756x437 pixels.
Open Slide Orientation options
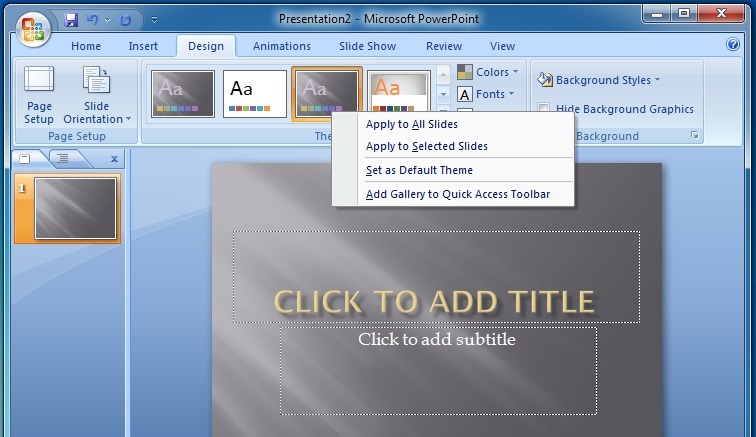tap(97, 96)
